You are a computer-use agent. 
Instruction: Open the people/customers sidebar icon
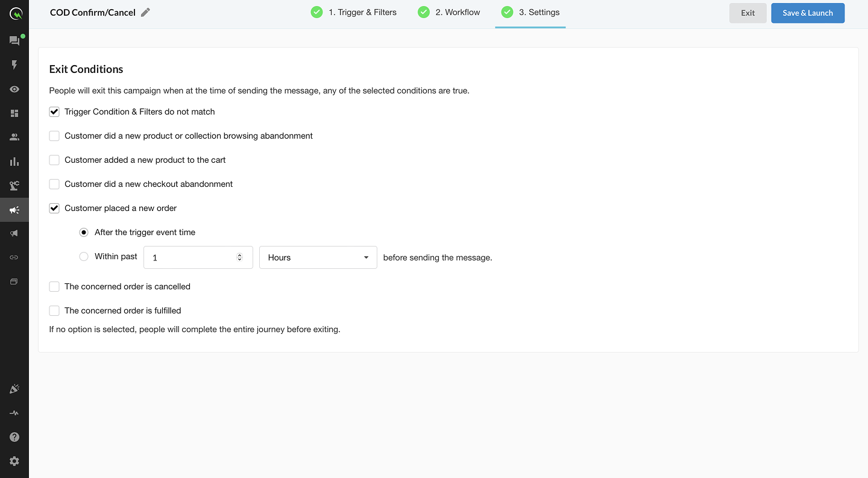pos(14,137)
